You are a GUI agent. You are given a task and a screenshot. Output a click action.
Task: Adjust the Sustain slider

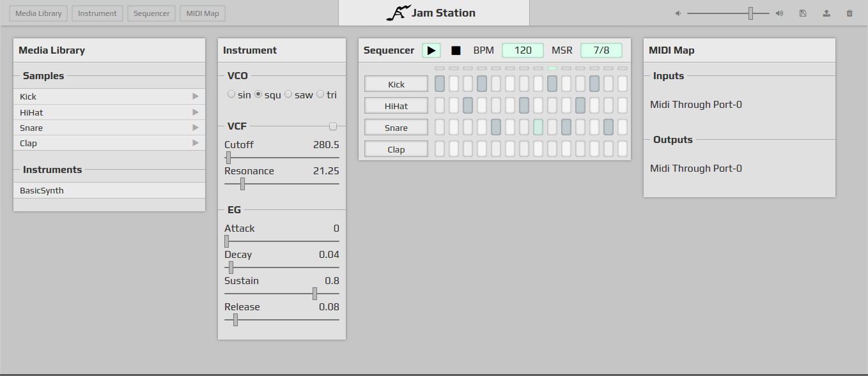point(282,294)
